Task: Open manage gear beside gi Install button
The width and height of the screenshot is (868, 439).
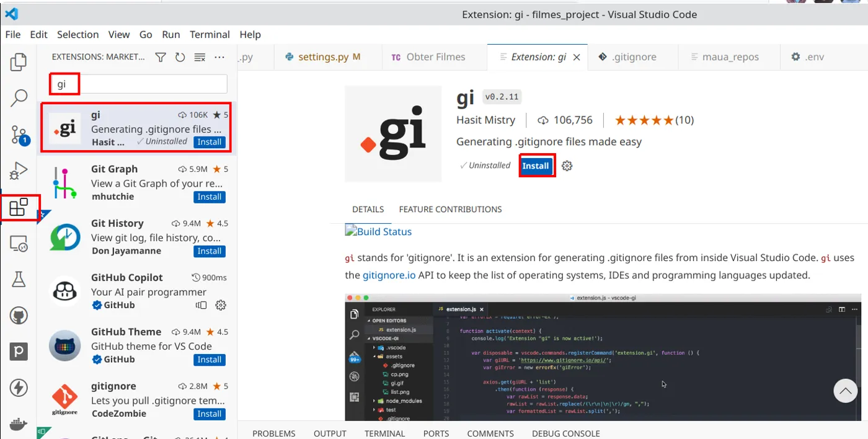Action: [x=567, y=166]
